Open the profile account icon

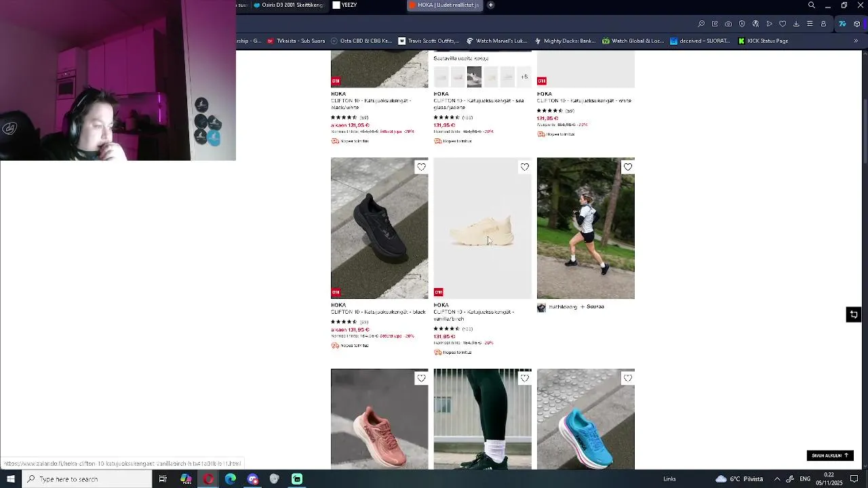click(823, 24)
